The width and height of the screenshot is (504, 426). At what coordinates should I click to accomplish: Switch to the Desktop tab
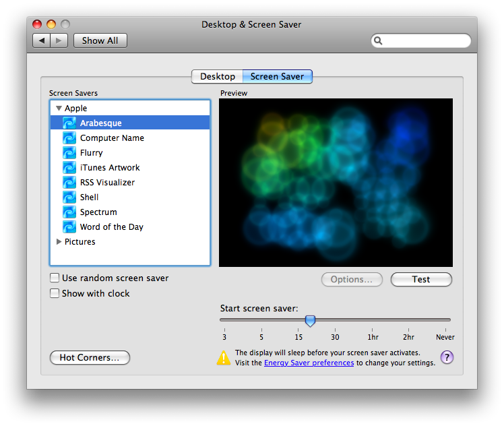click(x=217, y=76)
